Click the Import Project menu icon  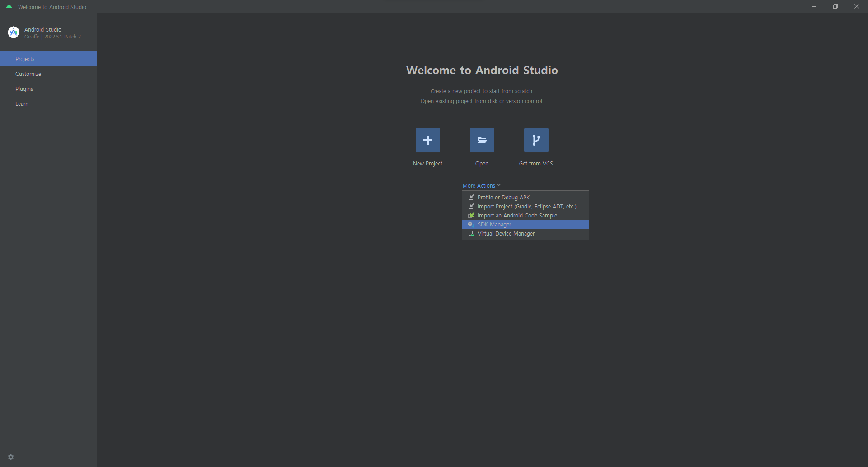point(471,206)
